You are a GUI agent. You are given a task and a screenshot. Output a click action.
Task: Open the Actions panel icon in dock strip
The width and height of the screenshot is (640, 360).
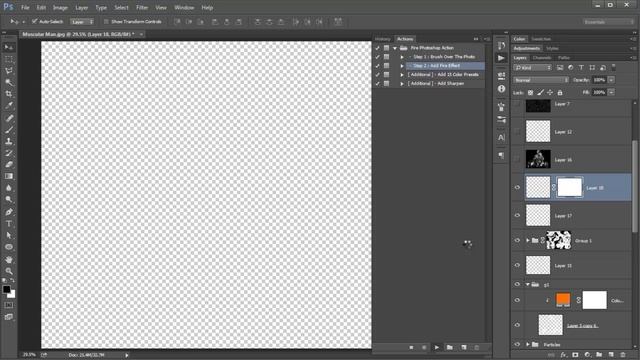501,58
